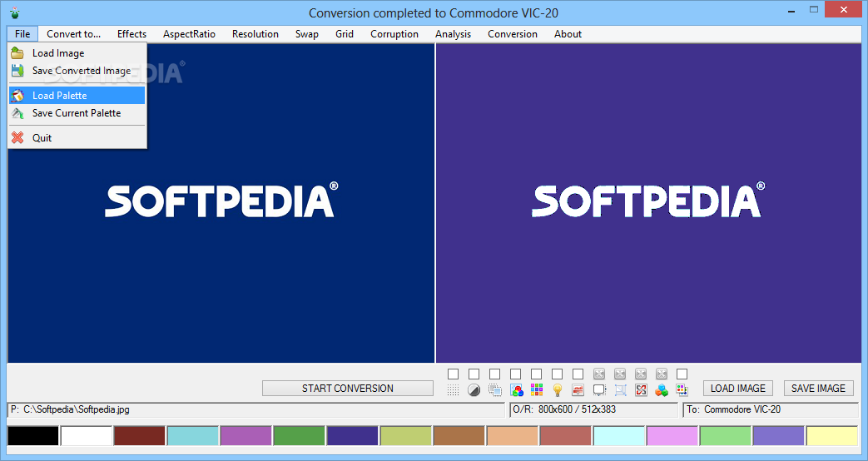Select the Save Current Palette entry
The image size is (868, 461).
(77, 113)
